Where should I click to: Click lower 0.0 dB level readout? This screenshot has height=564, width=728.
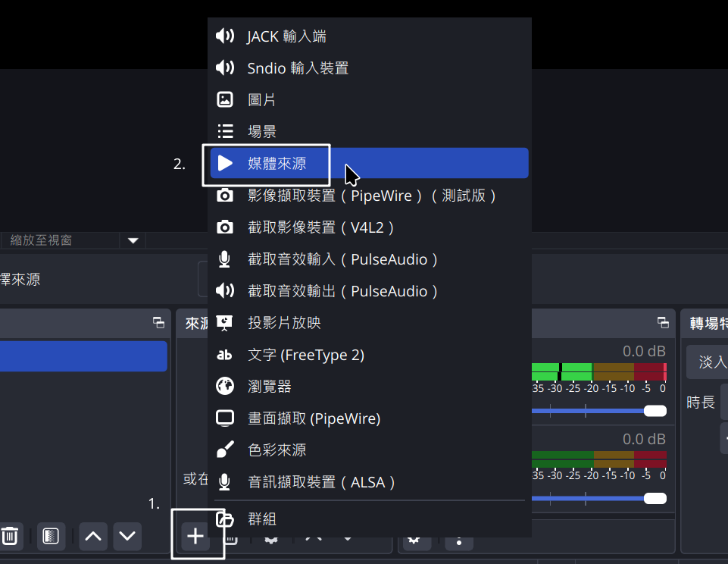[644, 439]
